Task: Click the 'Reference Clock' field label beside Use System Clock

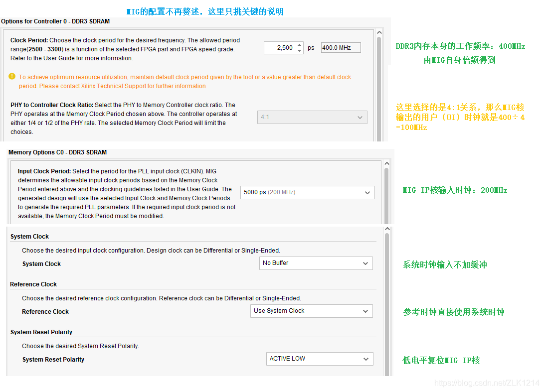Action: tap(45, 312)
